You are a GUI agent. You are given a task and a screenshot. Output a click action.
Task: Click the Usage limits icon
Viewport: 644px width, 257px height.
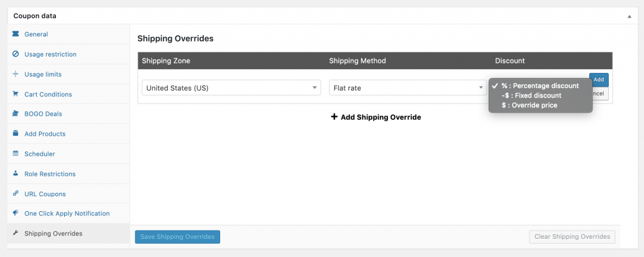click(x=15, y=75)
